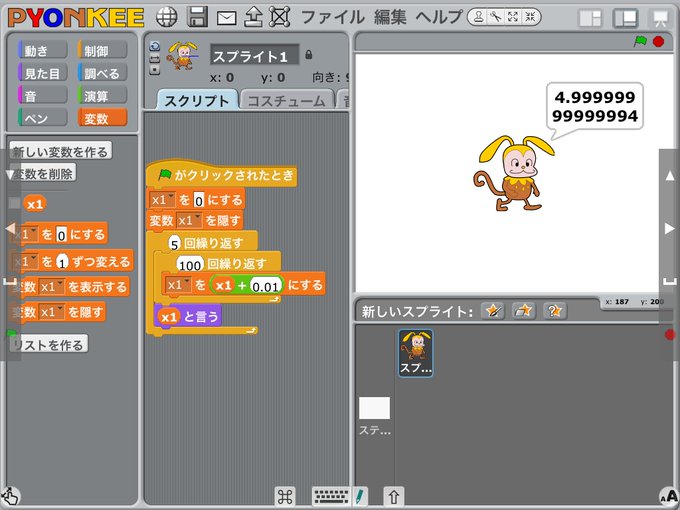Select 制御 block category

pyautogui.click(x=102, y=50)
